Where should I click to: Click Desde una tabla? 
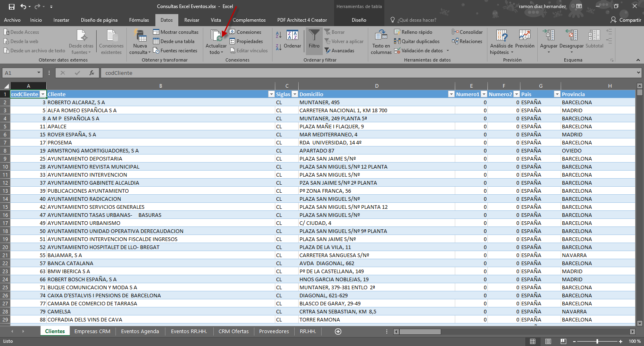click(x=174, y=41)
